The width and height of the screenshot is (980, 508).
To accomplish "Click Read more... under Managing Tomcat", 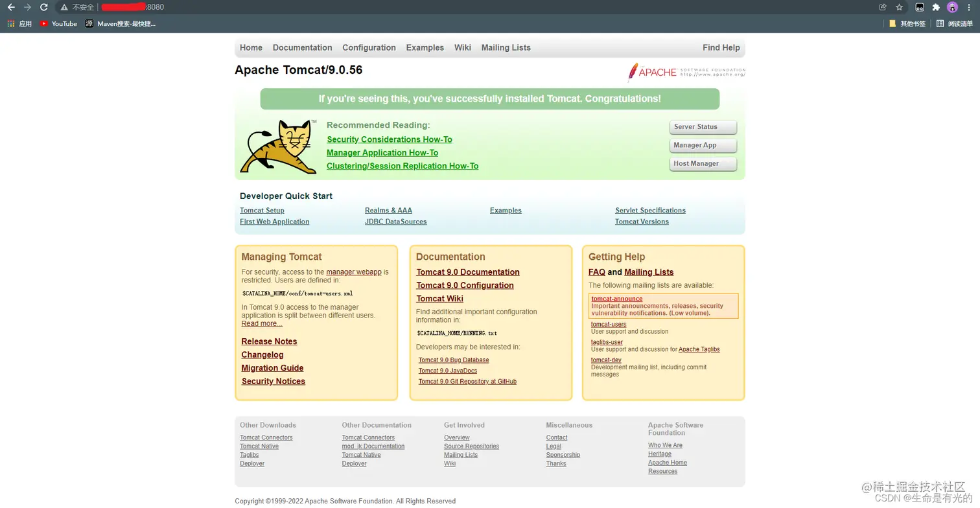I will (x=262, y=323).
